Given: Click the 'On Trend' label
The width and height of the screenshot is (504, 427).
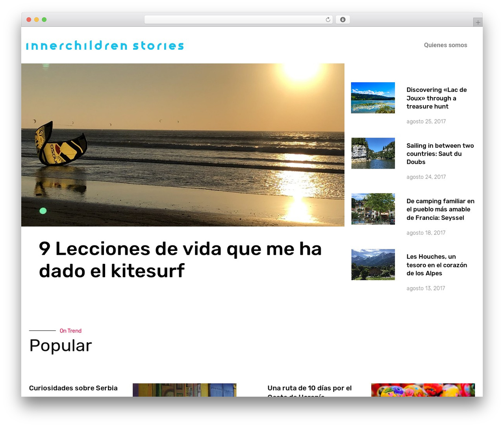Looking at the screenshot, I should [70, 331].
